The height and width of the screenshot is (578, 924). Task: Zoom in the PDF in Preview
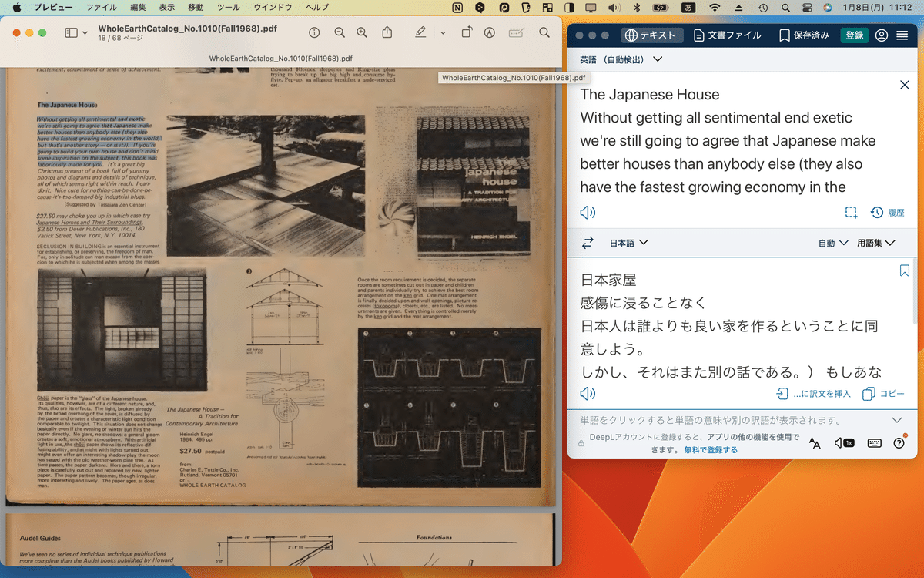point(362,33)
